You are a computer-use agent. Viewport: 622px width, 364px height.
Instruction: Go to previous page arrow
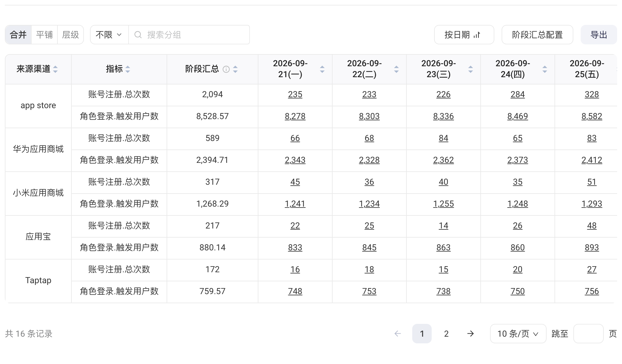pos(398,334)
